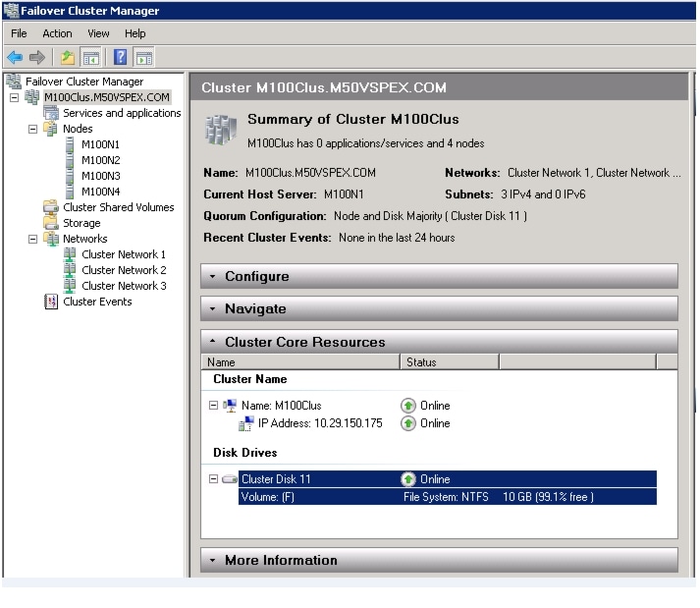Collapse the M100Clus.M50VSPEX.COM tree node
This screenshot has width=700, height=608.
[x=15, y=97]
